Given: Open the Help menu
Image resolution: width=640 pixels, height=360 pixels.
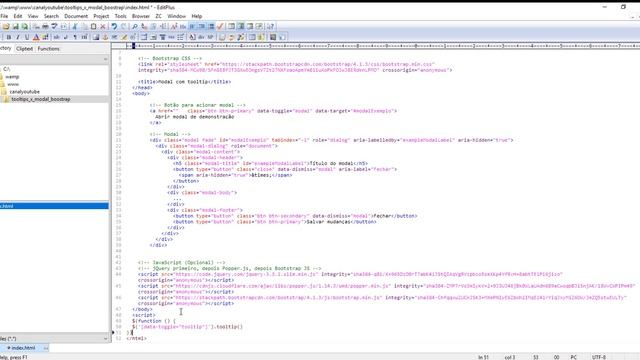Looking at the screenshot, I should pyautogui.click(x=197, y=16).
